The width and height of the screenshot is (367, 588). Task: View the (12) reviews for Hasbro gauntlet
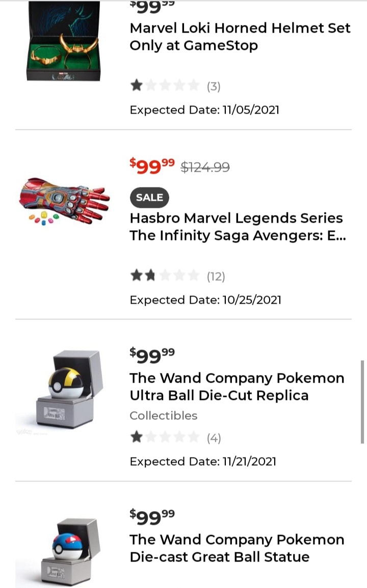(x=216, y=276)
